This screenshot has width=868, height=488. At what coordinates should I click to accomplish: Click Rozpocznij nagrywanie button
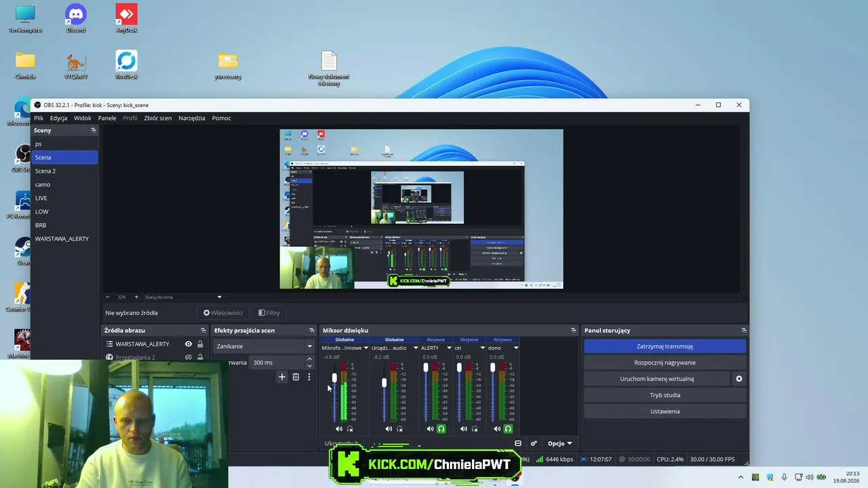[665, 363]
